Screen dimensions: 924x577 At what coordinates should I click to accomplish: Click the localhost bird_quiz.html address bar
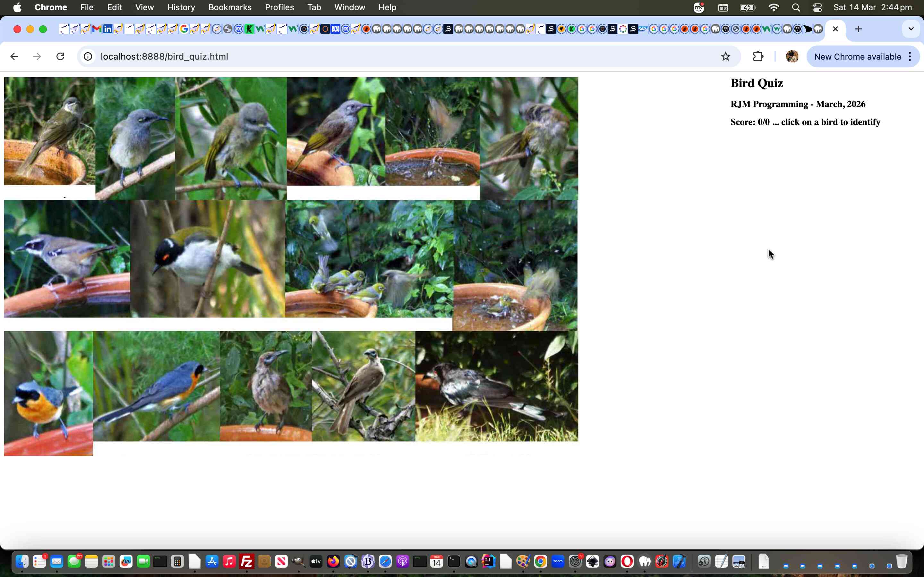(164, 56)
